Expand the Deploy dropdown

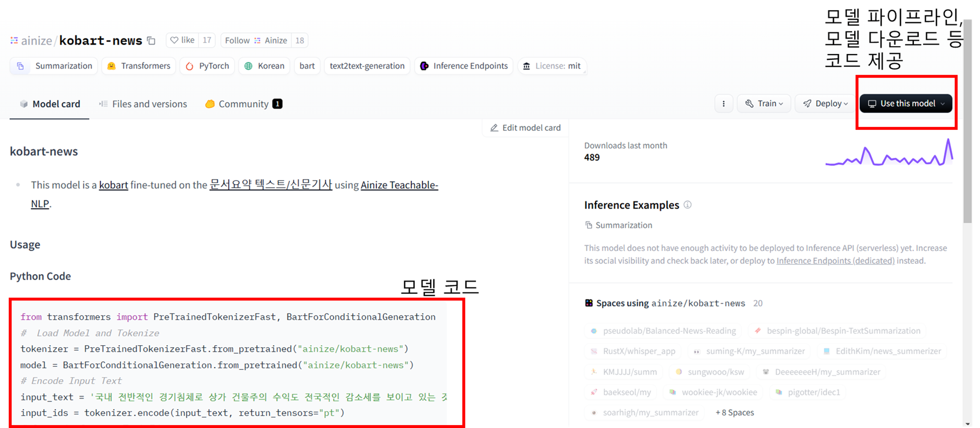point(825,103)
